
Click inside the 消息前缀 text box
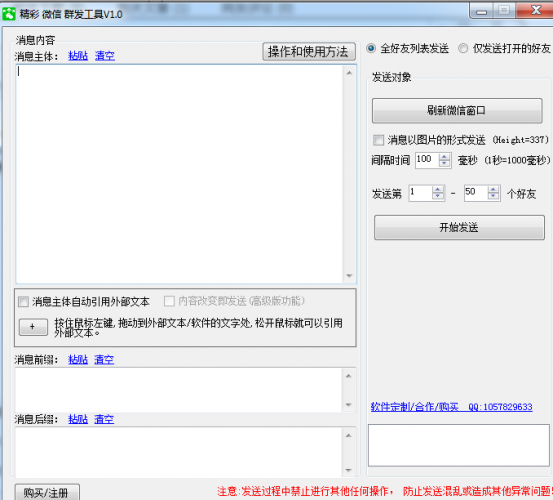179,390
